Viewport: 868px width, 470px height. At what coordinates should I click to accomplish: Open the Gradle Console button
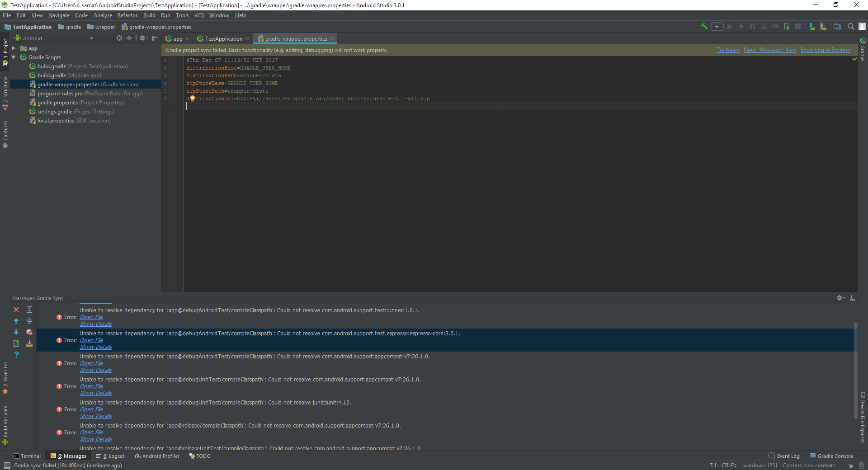832,456
